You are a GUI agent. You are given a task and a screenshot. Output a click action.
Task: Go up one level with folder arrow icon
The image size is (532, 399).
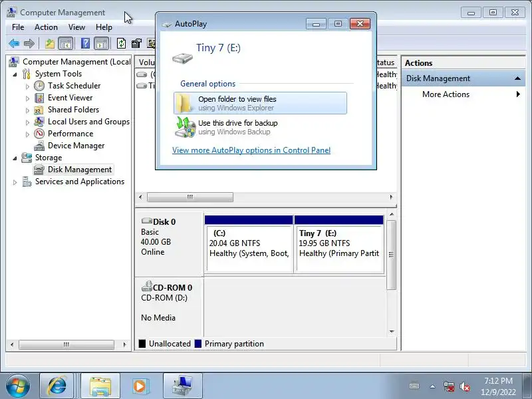coord(50,43)
